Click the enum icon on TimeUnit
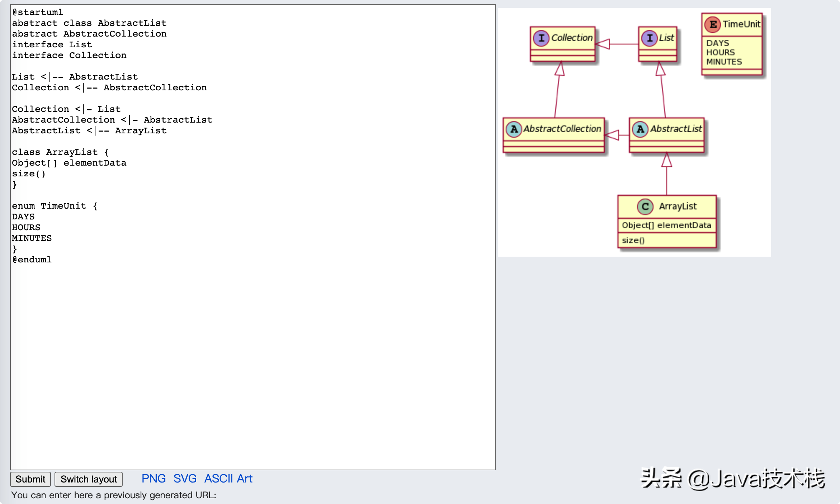This screenshot has width=840, height=504. pyautogui.click(x=713, y=24)
